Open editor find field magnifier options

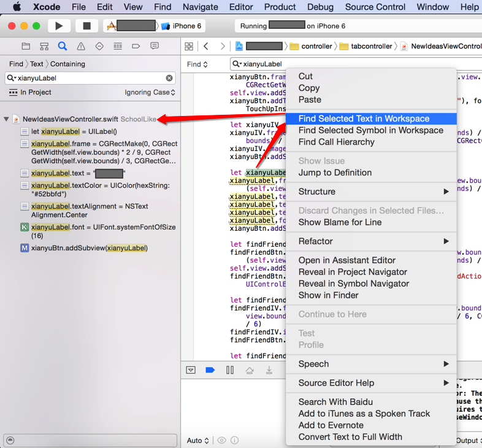pos(237,64)
